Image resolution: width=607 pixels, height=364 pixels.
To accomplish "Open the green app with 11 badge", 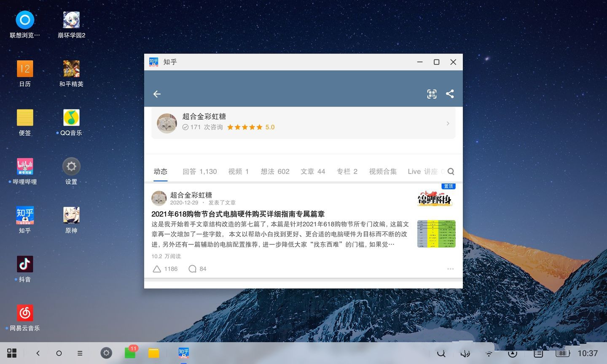I will coord(131,352).
